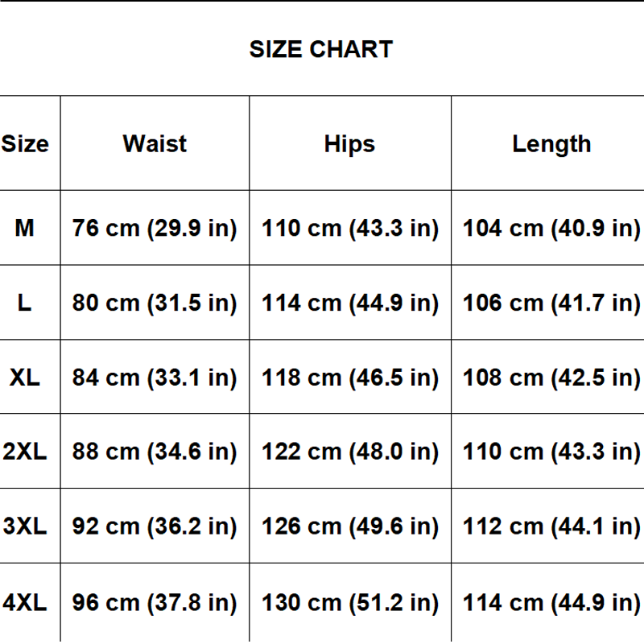The height and width of the screenshot is (644, 644).
Task: Select waist cell 96 cm (37.8 in)
Action: (x=155, y=603)
